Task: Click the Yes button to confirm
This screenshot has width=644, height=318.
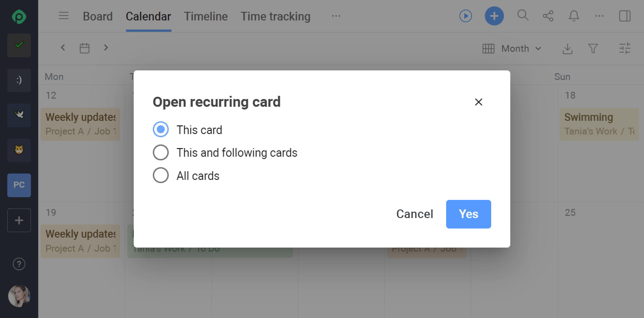Action: pos(468,213)
